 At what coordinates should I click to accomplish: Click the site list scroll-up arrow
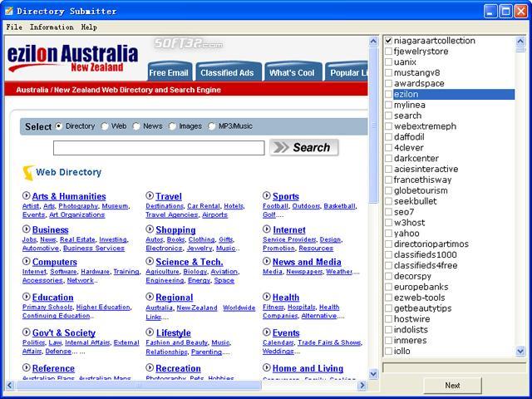pos(520,42)
